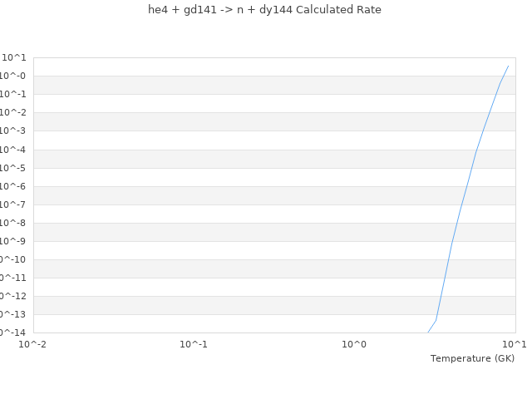Screen dimensions: 532x399
Task: Click the 10^-6 y-axis tick label
Action: 14,186
